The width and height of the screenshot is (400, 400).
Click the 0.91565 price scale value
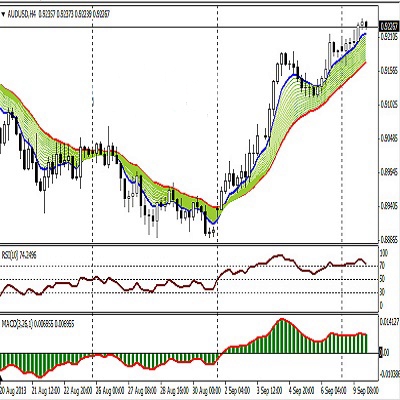coord(389,71)
